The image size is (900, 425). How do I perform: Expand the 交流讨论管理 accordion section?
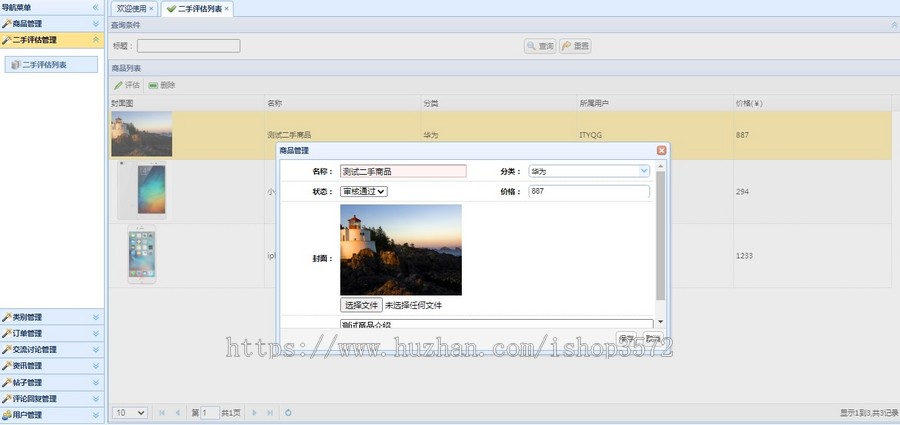[96, 349]
